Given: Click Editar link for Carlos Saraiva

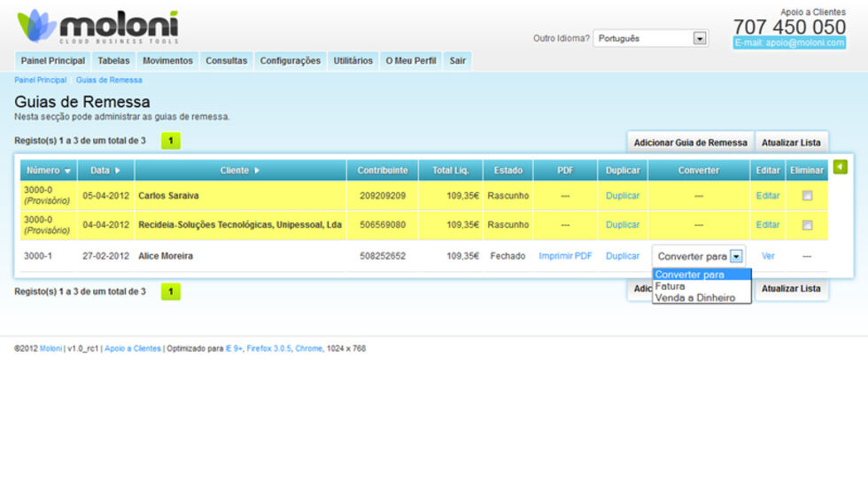Looking at the screenshot, I should click(768, 196).
